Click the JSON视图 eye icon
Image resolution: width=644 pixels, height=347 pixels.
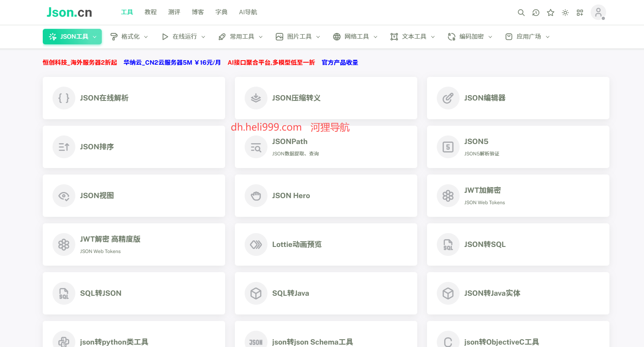[x=64, y=196]
